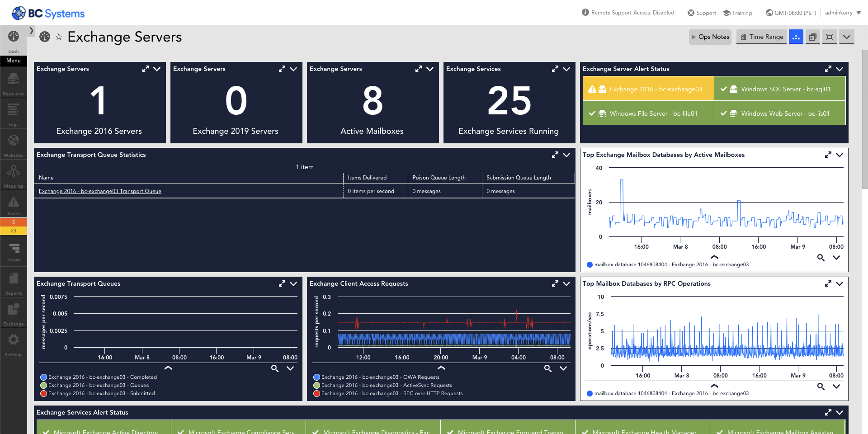Click the GMT-08:00 (PST) timezone item

click(x=791, y=13)
